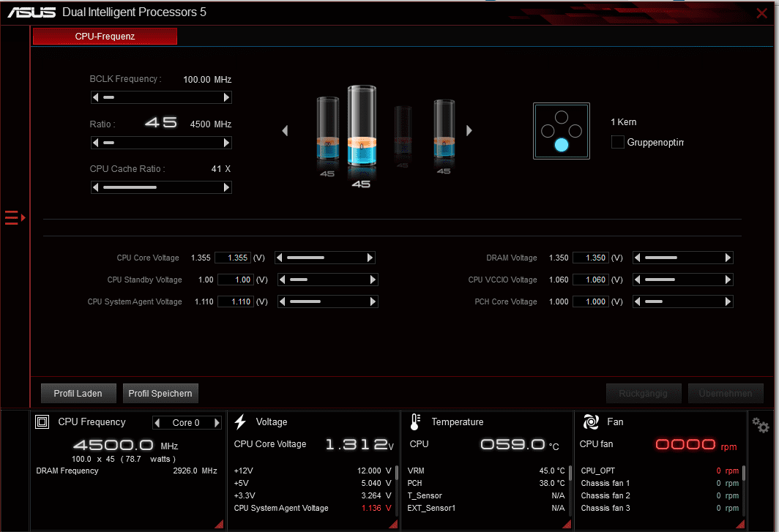Select the leftmost core cylinder
Image resolution: width=779 pixels, height=532 pixels.
(x=327, y=129)
